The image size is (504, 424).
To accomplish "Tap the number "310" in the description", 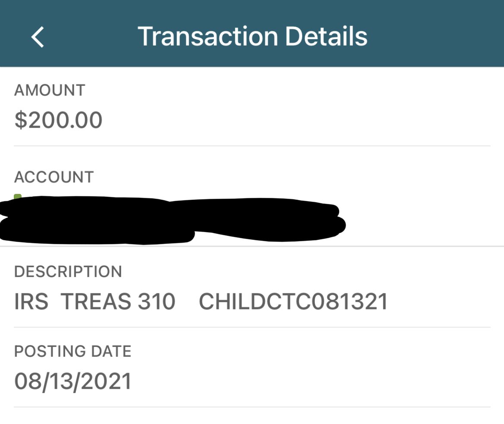I will coord(157,302).
